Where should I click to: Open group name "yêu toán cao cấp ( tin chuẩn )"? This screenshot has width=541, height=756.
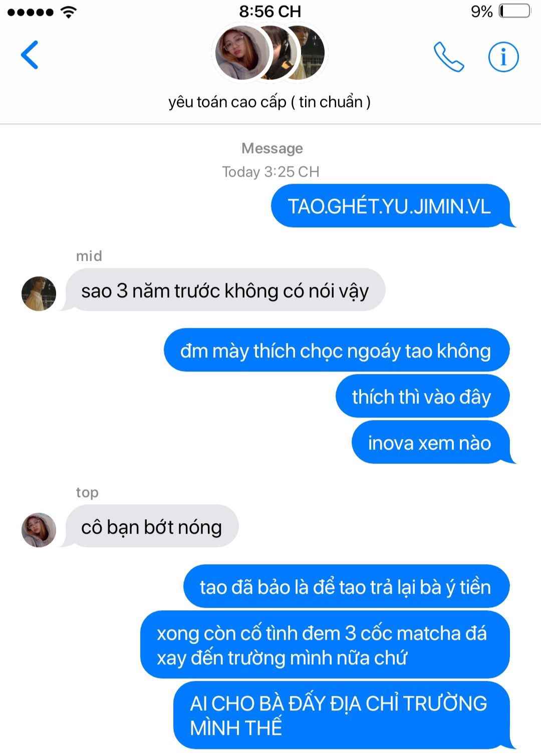[269, 102]
